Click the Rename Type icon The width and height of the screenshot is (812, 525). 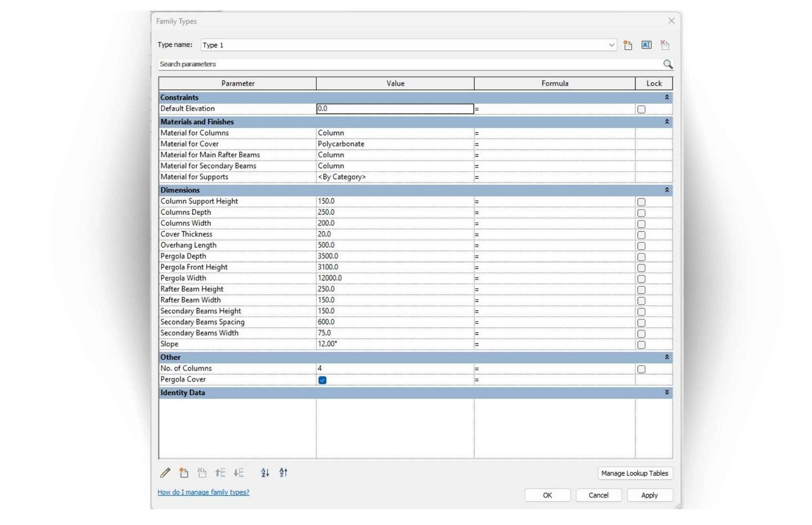[x=646, y=45]
